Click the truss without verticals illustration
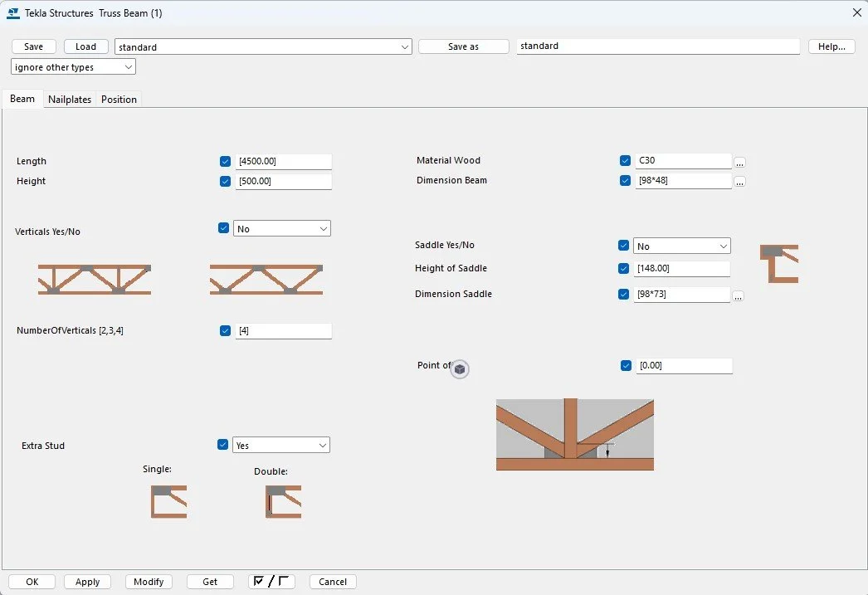This screenshot has width=868, height=595. pyautogui.click(x=266, y=279)
